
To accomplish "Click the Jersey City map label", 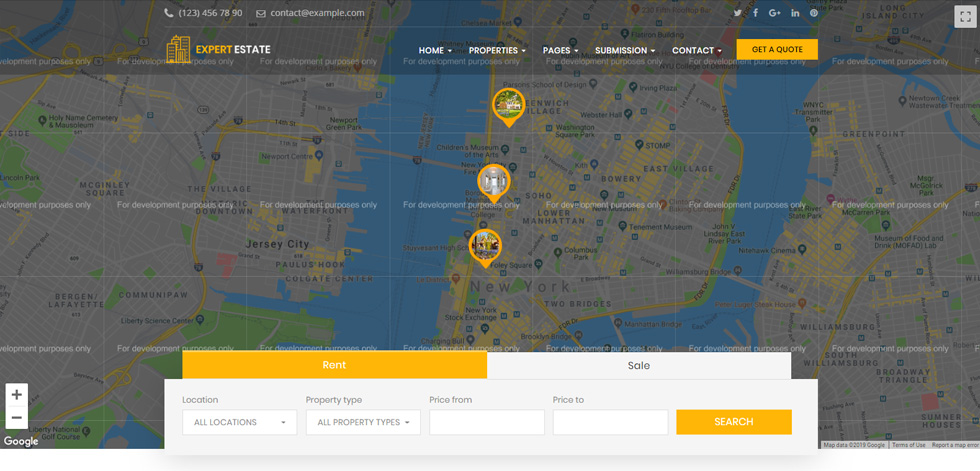I will 278,244.
